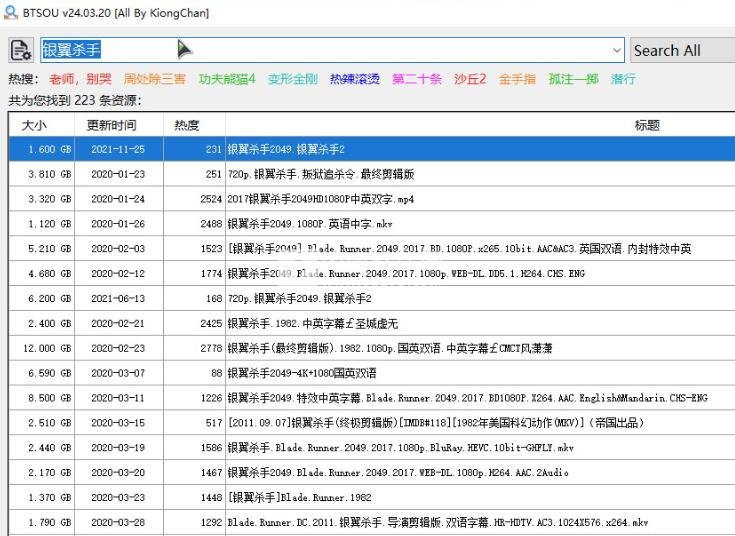Select row 720p.银翼杀手.叛狱追杀令.最终剪辑版
The width and height of the screenshot is (735, 536).
tap(372, 174)
